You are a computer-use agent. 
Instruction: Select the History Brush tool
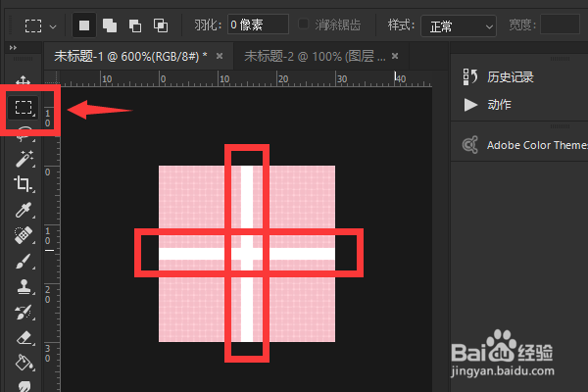click(x=24, y=312)
